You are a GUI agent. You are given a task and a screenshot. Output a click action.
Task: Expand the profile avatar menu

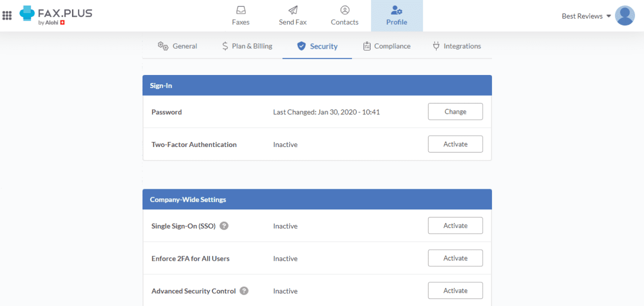point(624,16)
